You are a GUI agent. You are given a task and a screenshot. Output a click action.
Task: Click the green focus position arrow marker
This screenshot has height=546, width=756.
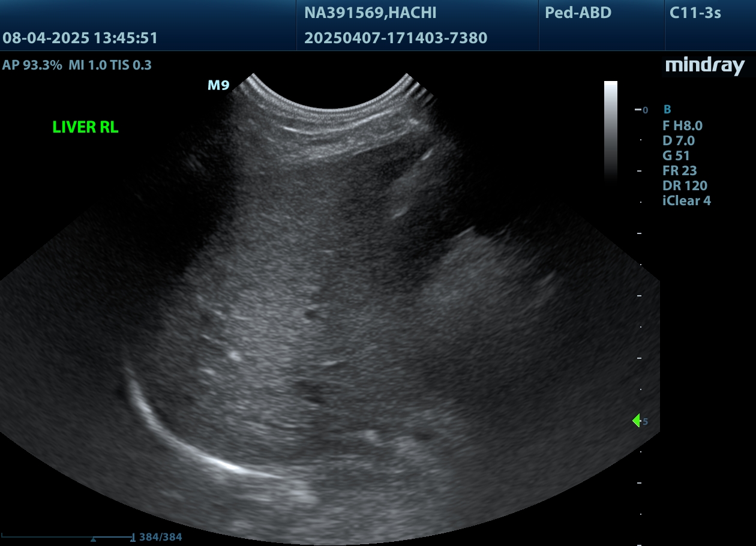pos(637,421)
